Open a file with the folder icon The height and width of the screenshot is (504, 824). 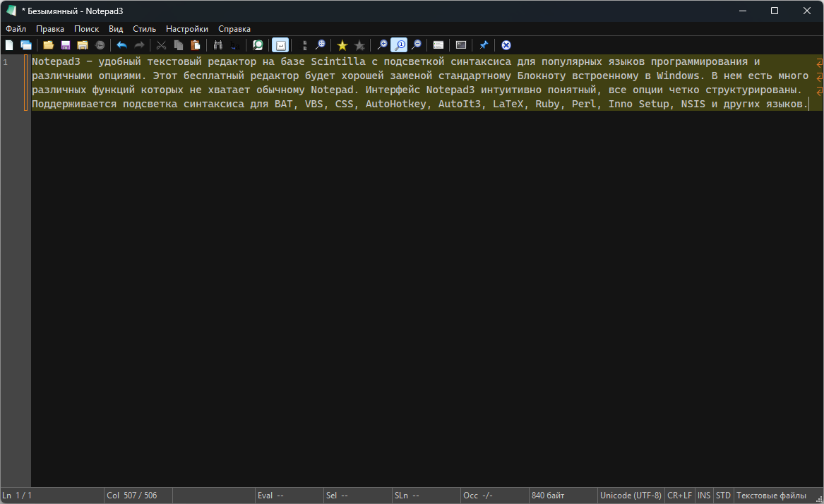pyautogui.click(x=48, y=45)
